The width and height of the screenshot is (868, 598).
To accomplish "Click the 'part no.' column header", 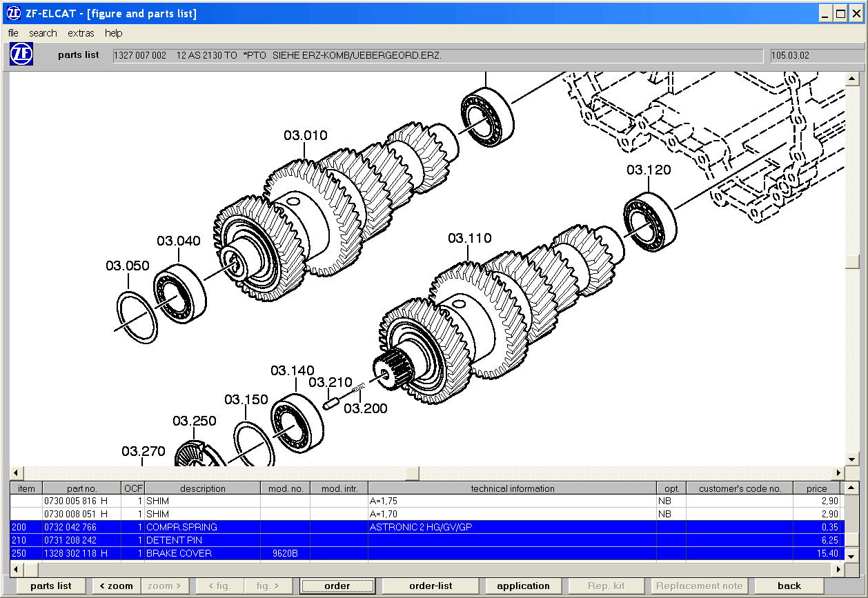I will pyautogui.click(x=82, y=488).
